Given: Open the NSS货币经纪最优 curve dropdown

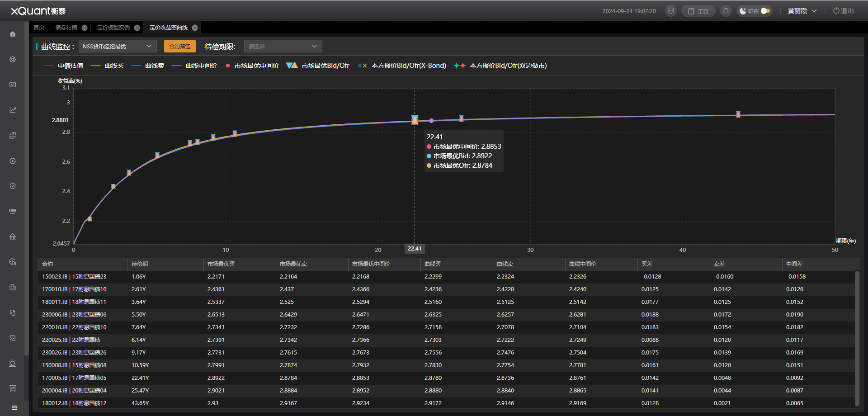Looking at the screenshot, I should 118,46.
